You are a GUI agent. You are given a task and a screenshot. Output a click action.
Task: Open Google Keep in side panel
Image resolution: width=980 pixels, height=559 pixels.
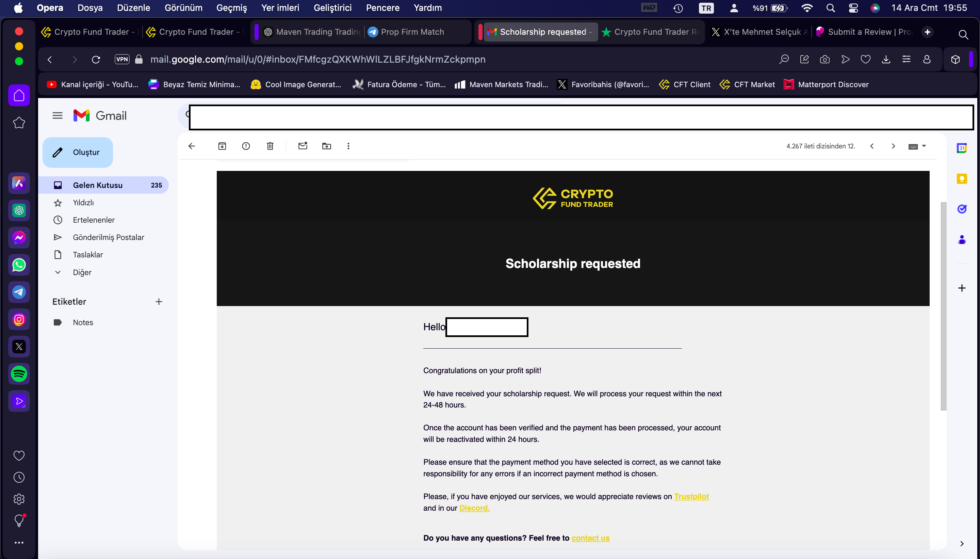click(962, 178)
